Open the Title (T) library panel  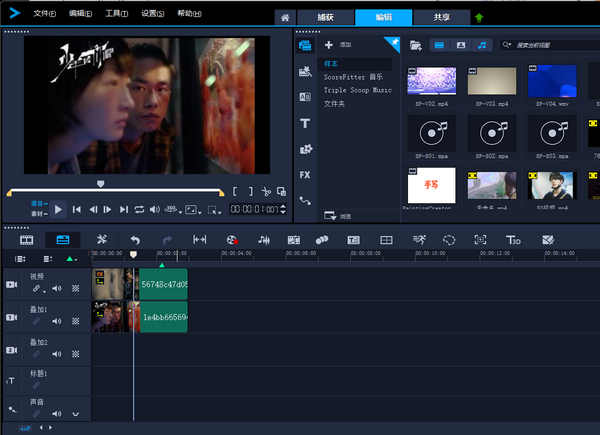coord(305,122)
